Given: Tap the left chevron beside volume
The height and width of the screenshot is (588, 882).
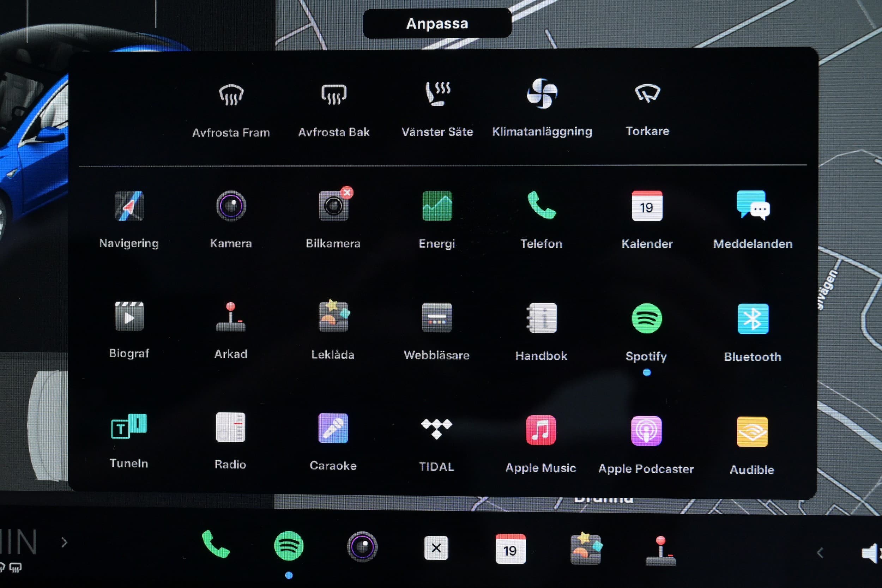Looking at the screenshot, I should pyautogui.click(x=820, y=553).
